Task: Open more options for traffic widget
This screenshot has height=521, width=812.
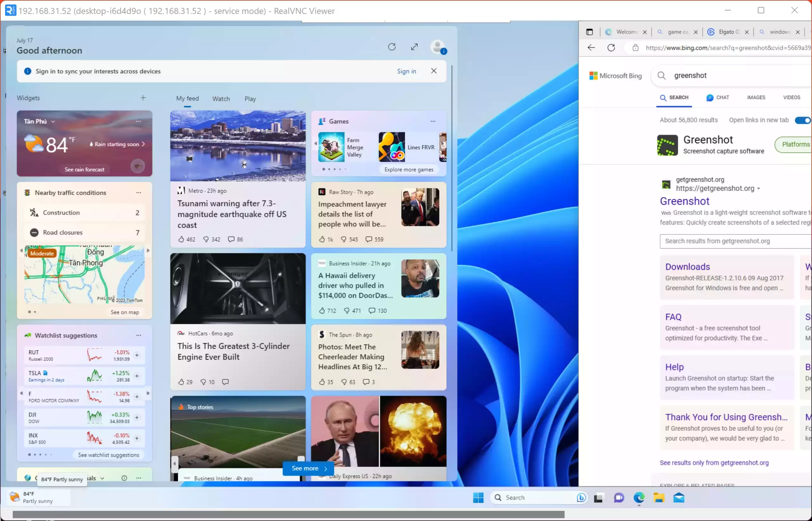Action: point(139,192)
